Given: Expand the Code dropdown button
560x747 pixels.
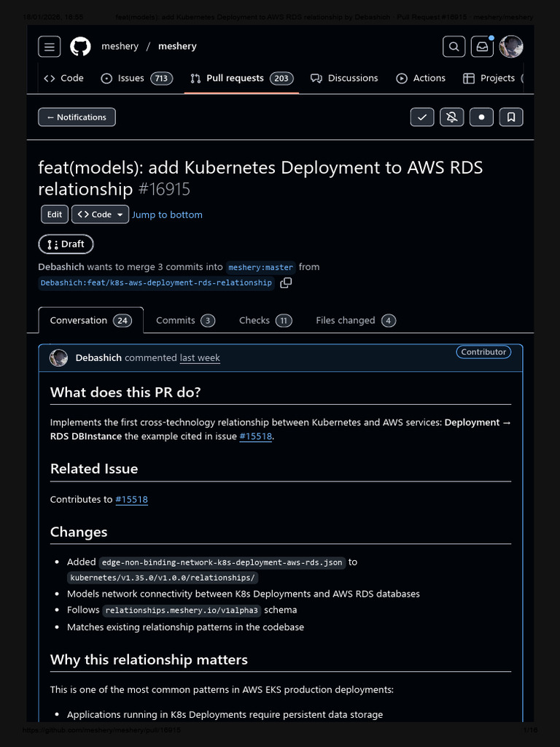Looking at the screenshot, I should pos(100,214).
